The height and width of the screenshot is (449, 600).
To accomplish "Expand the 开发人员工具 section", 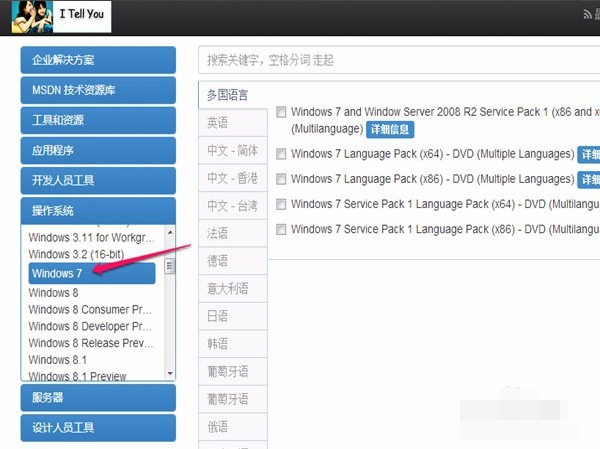I will 97,181.
